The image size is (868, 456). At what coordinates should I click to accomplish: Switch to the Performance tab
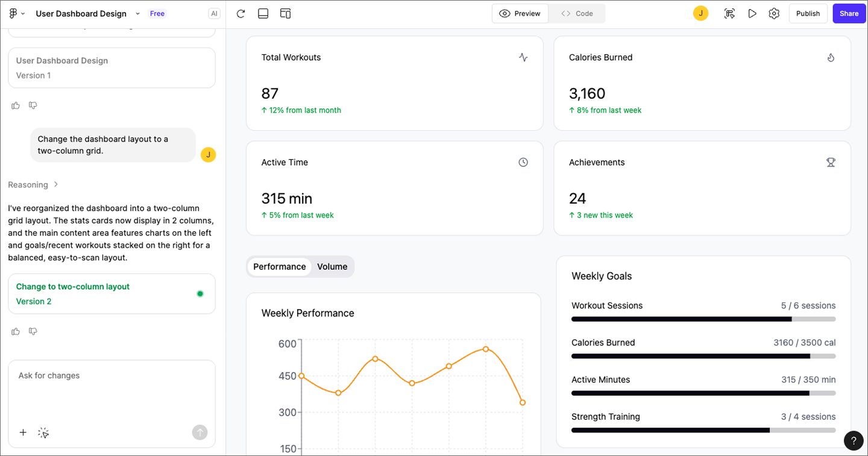point(279,266)
